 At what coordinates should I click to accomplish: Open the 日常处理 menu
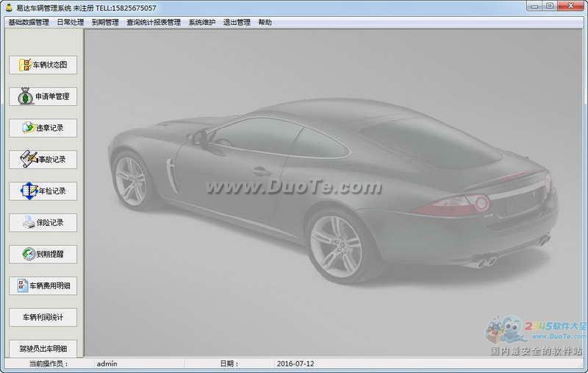coord(71,22)
